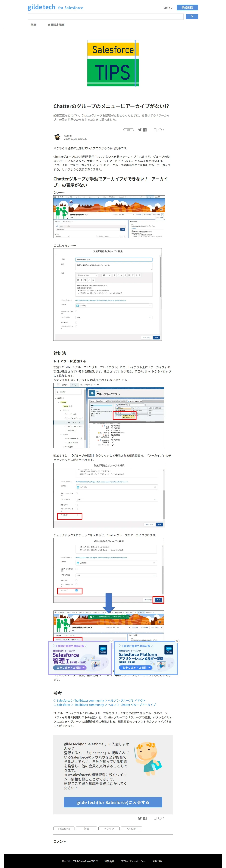
Task: Open the 記事 nav tab
Action: tap(33, 25)
